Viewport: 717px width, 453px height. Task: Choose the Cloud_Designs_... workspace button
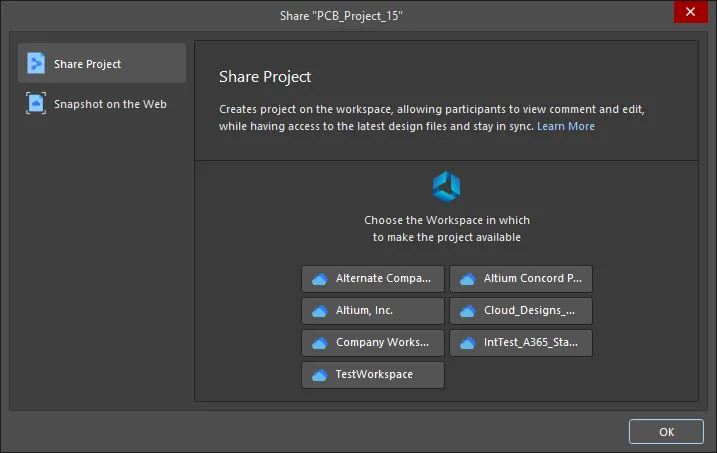[x=521, y=311]
